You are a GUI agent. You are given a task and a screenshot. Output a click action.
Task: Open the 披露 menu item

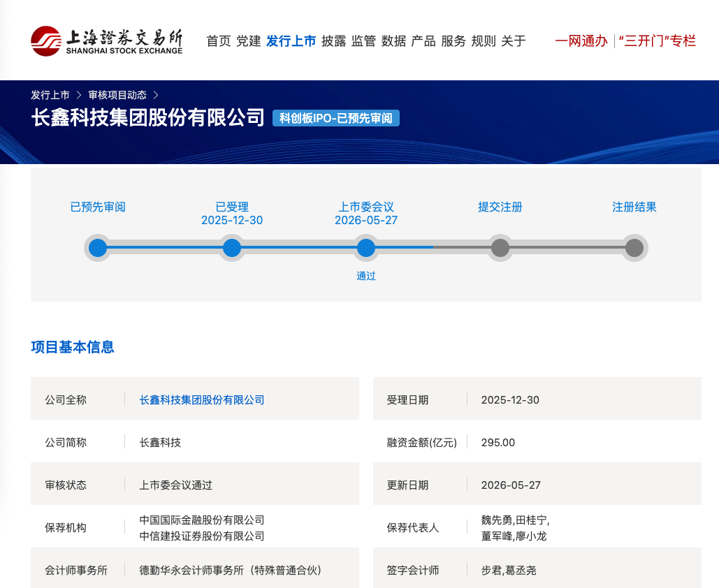click(x=334, y=41)
